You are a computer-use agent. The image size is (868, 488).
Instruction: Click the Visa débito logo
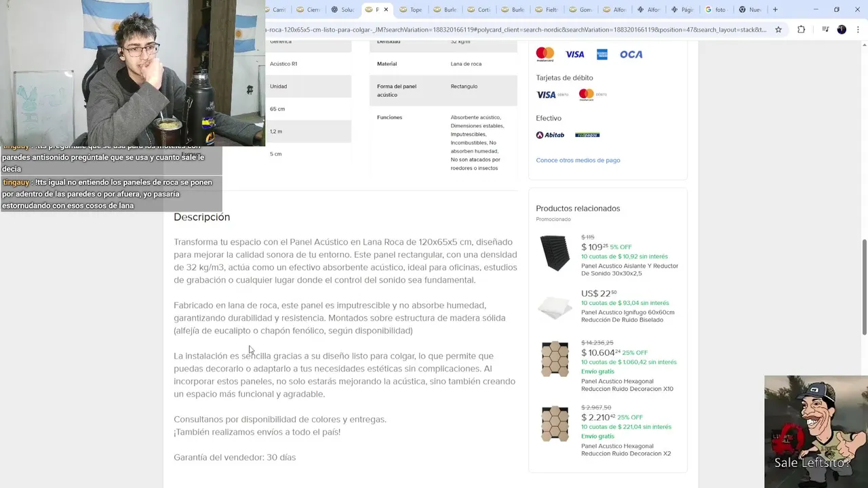pos(552,95)
